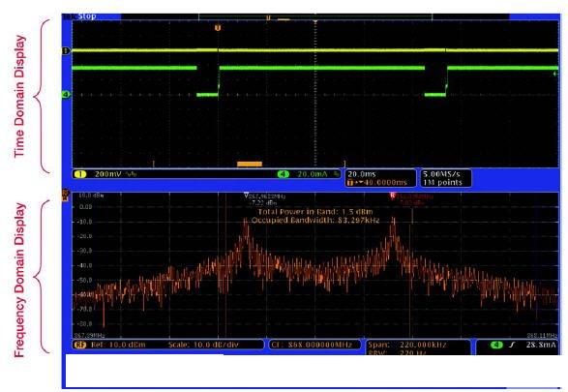
Task: Click the orange RF badge beside Ref 10.0 dBm
Action: pos(79,345)
